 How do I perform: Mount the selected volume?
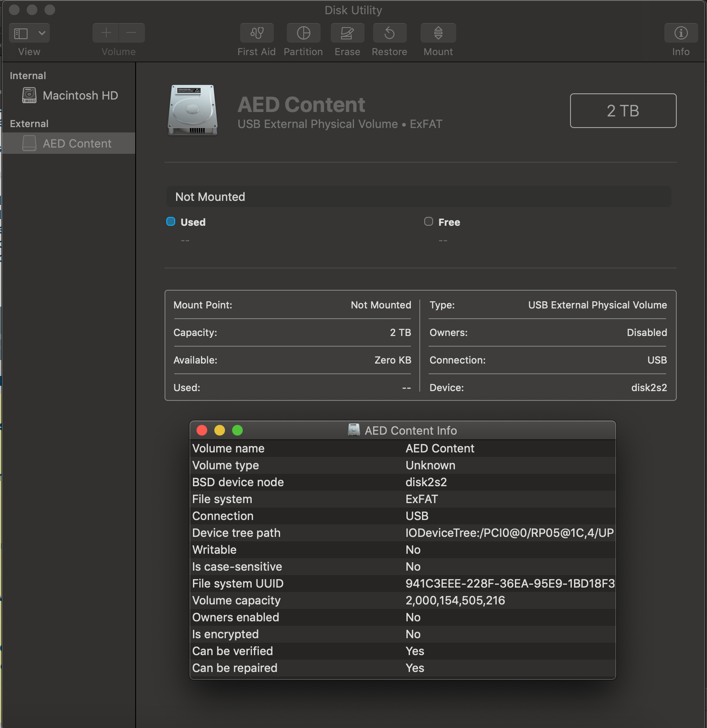tap(438, 33)
